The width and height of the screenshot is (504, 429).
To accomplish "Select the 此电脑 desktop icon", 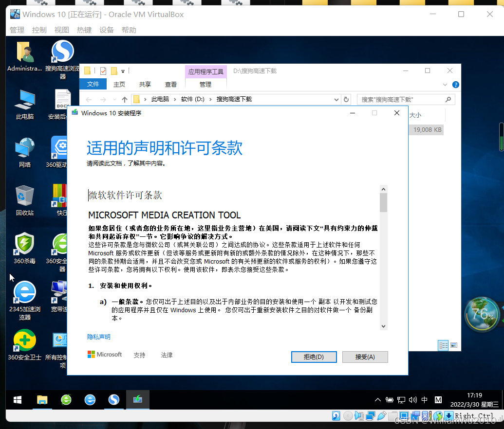I will 25,105.
